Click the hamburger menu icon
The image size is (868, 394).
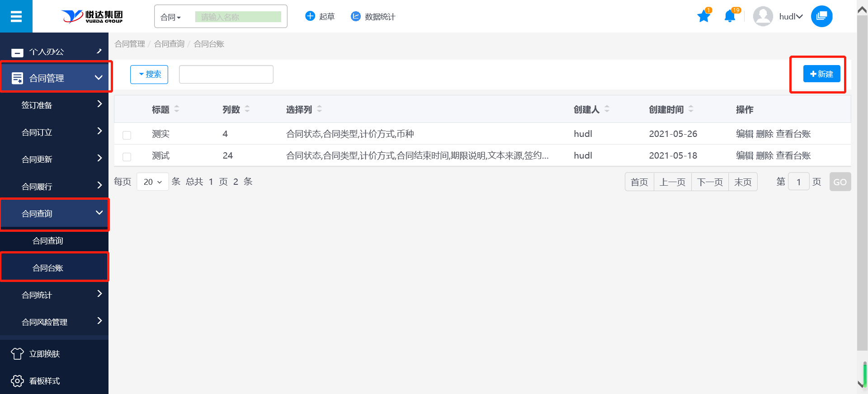click(x=16, y=17)
